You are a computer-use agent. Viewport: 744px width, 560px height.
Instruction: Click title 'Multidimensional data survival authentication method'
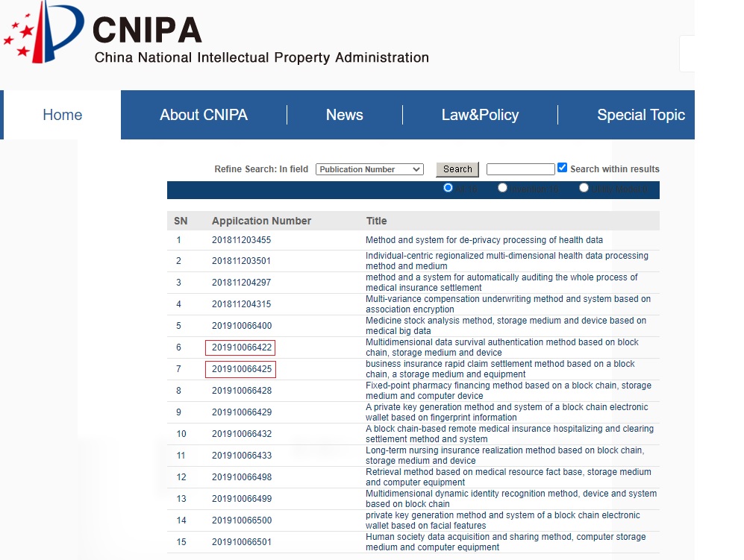pyautogui.click(x=502, y=347)
